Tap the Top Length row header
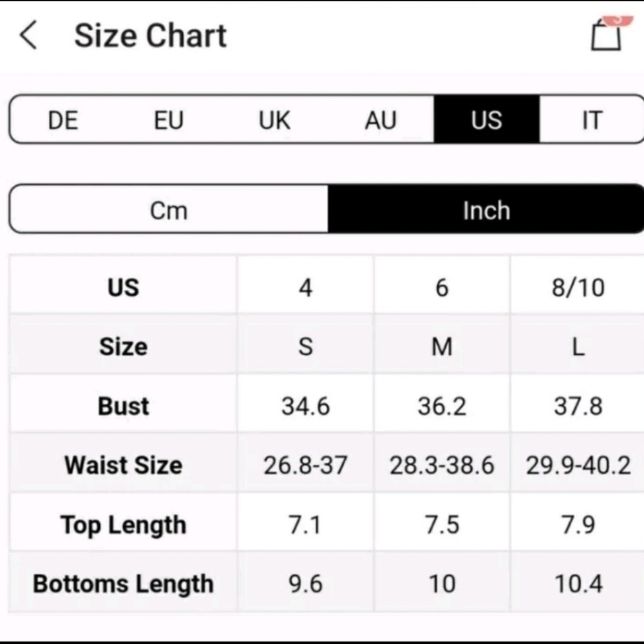Screen dimensions: 644x644 (123, 524)
